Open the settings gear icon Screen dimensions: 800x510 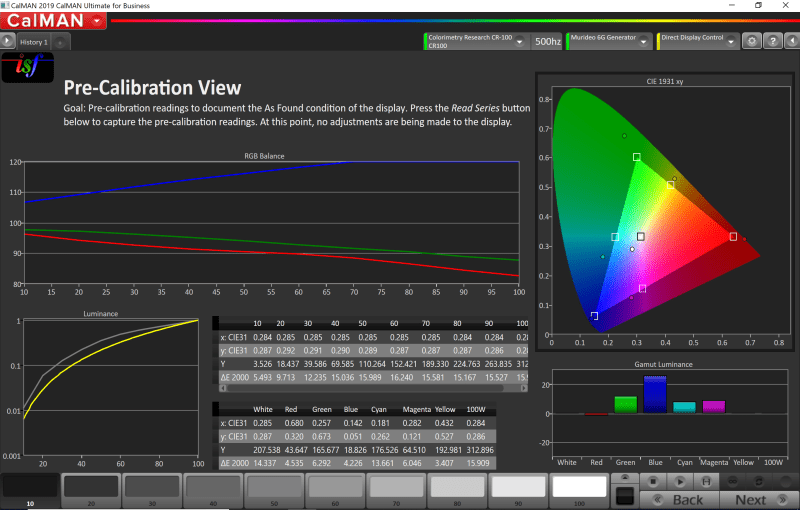752,41
